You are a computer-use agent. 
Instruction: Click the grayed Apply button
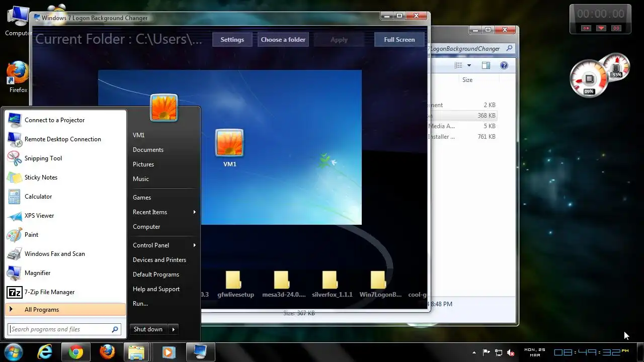click(x=339, y=40)
